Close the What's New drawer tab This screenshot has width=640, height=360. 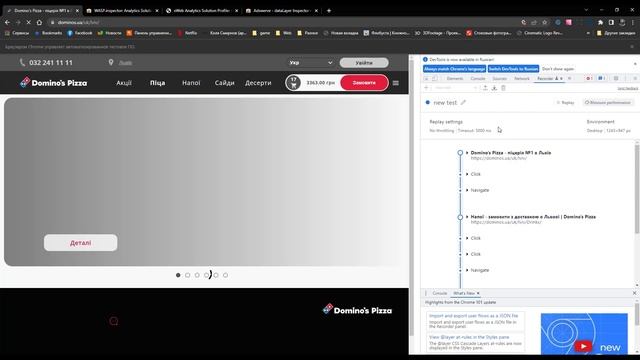click(478, 293)
